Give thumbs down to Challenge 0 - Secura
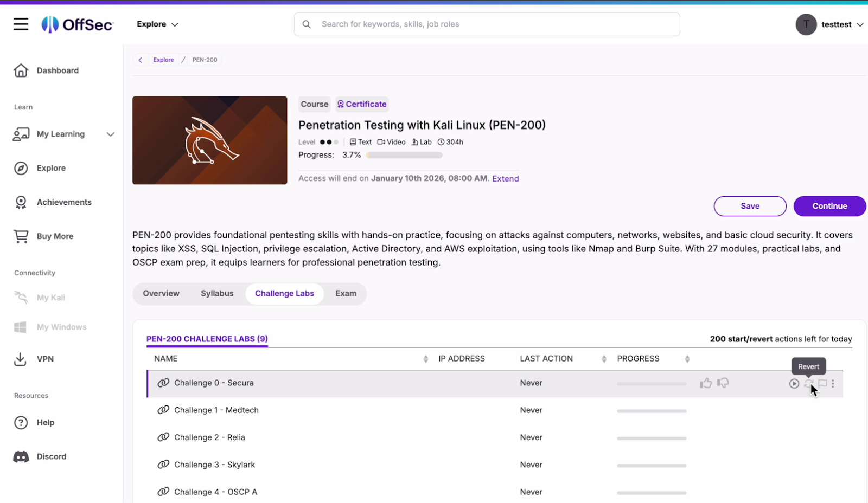The width and height of the screenshot is (868, 503). tap(723, 383)
